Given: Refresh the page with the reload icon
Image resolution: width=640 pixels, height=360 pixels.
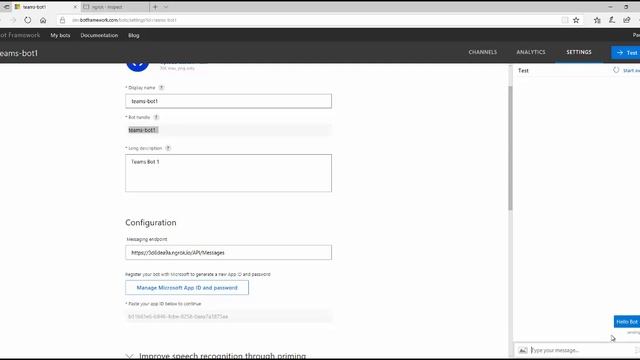Looking at the screenshot, I should tap(27, 20).
